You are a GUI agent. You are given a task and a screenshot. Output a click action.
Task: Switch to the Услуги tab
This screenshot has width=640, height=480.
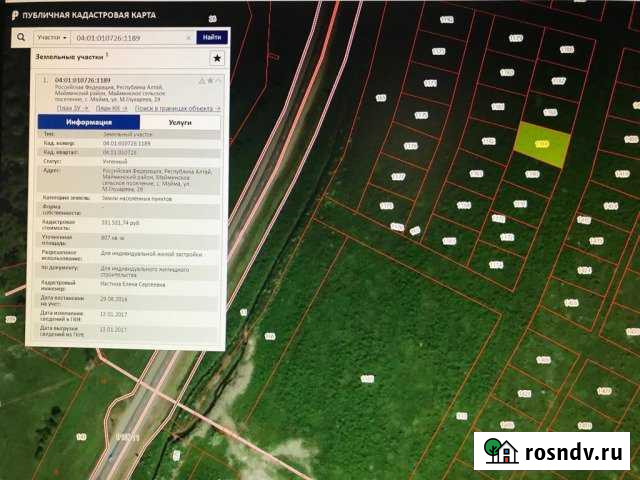click(x=180, y=121)
